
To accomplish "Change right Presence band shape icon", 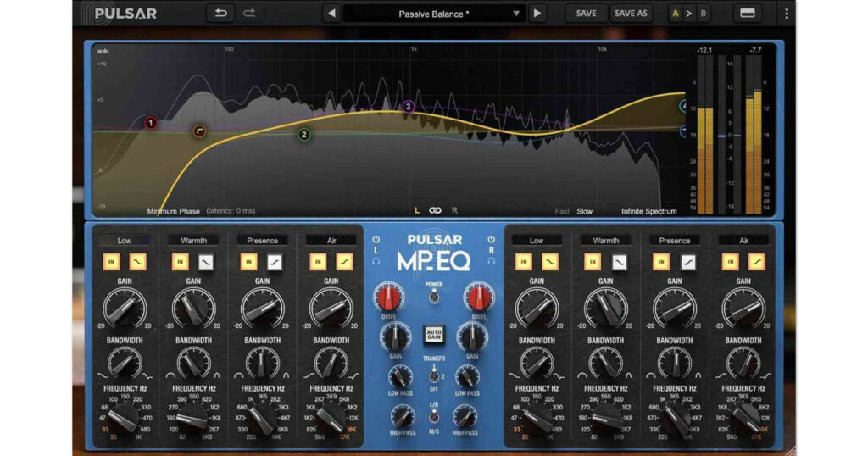I will click(x=687, y=262).
